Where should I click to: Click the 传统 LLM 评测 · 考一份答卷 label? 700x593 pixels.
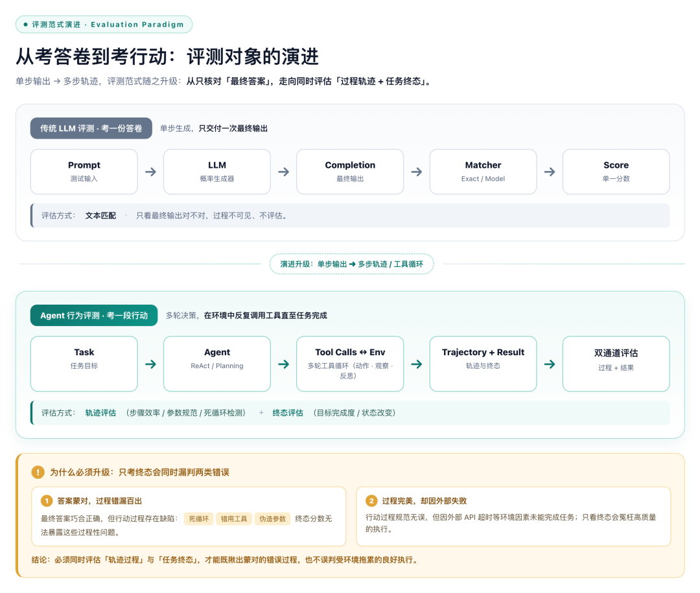(x=91, y=128)
